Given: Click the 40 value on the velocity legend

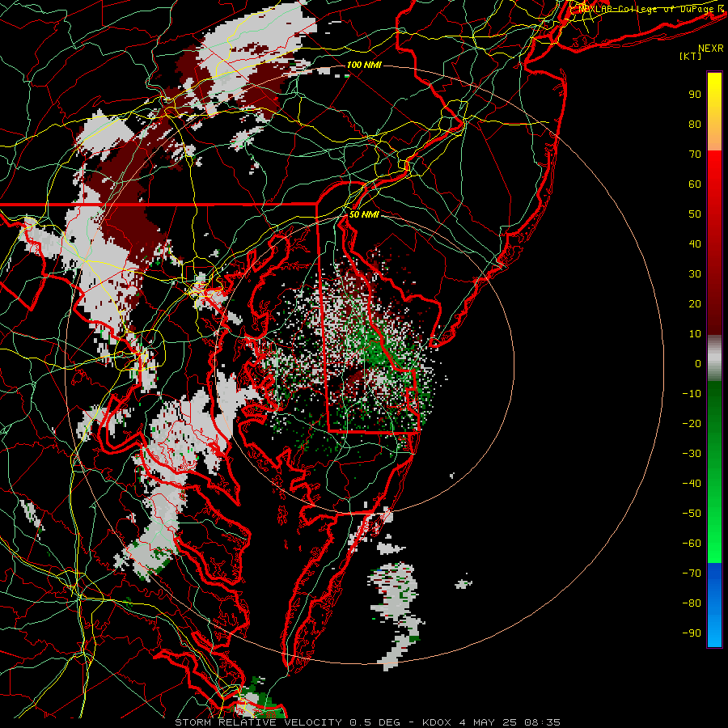Looking at the screenshot, I should point(695,244).
